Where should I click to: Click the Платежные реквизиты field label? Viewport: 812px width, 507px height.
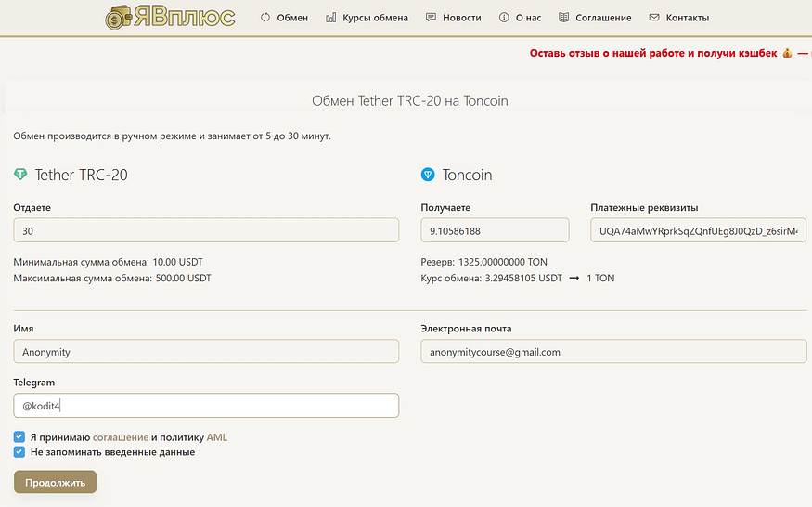644,207
